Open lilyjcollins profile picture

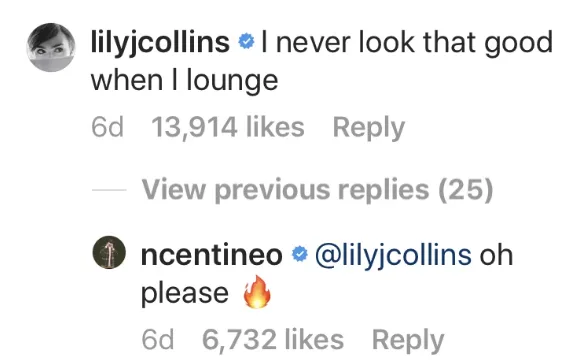tap(51, 47)
